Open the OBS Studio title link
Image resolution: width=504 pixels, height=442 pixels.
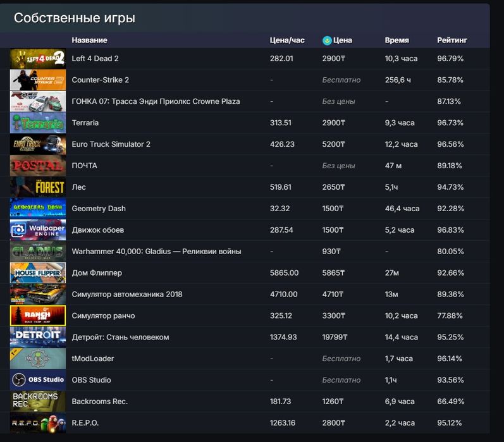[x=91, y=380]
